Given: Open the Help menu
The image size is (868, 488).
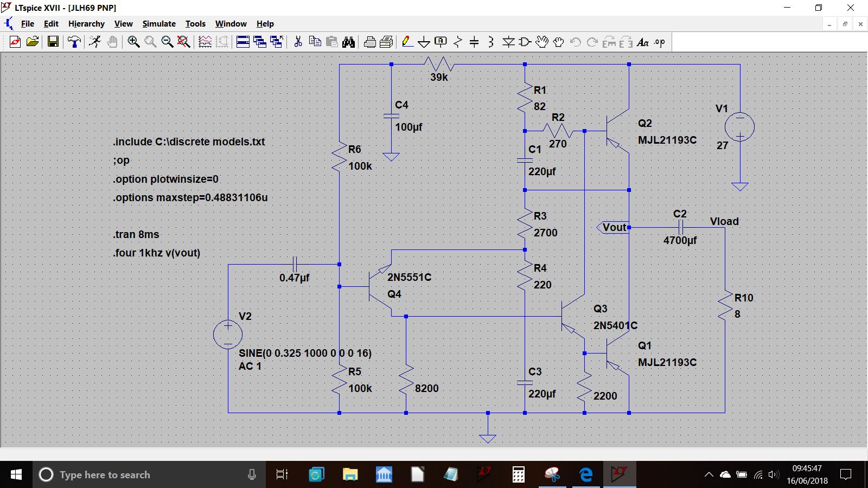Looking at the screenshot, I should pyautogui.click(x=265, y=24).
